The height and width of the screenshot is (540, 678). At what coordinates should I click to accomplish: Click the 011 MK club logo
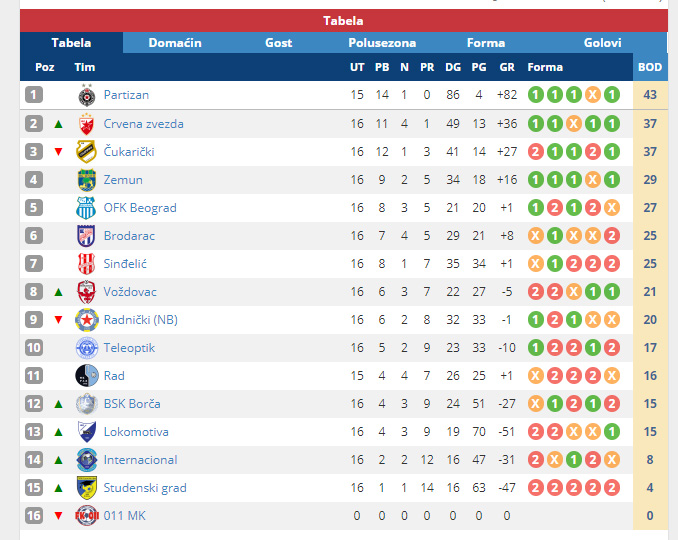coord(87,516)
